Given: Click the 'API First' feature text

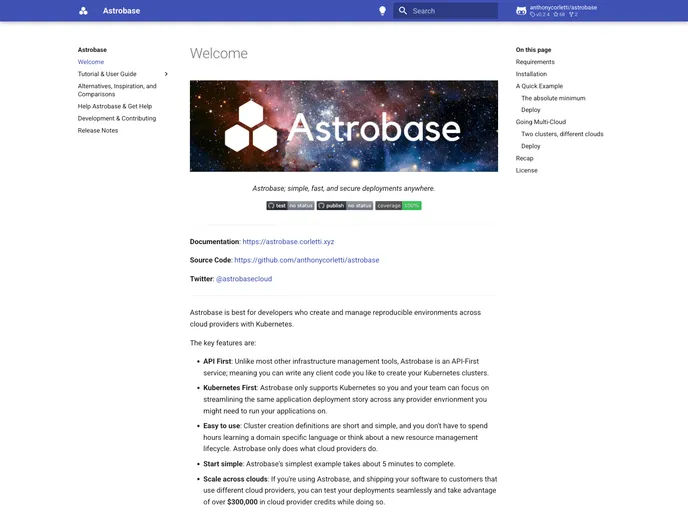Looking at the screenshot, I should point(217,361).
